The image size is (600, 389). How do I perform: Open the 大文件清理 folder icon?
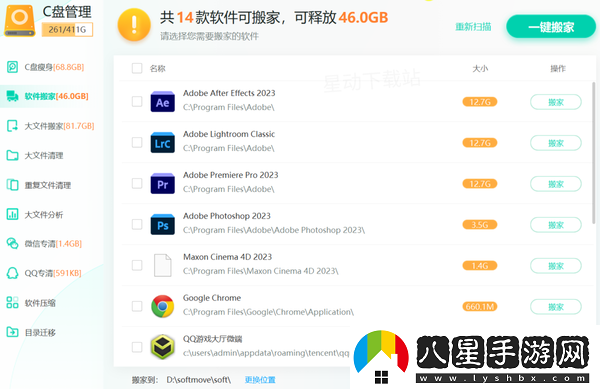pos(12,155)
